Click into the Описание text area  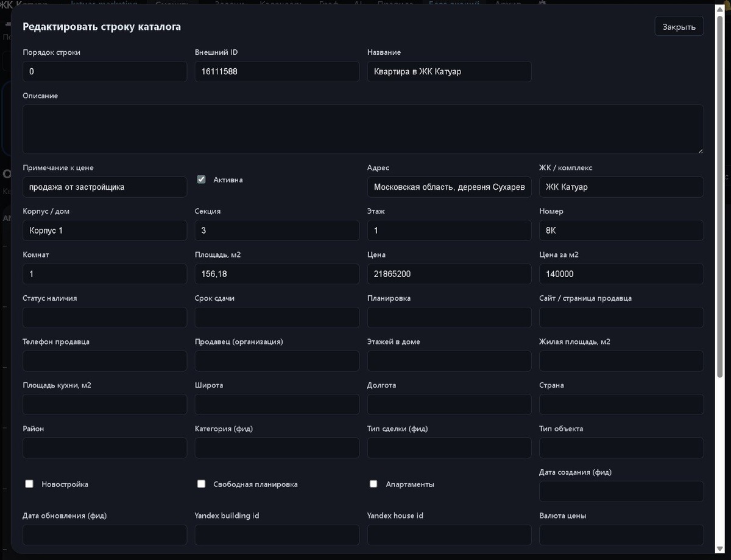point(363,129)
